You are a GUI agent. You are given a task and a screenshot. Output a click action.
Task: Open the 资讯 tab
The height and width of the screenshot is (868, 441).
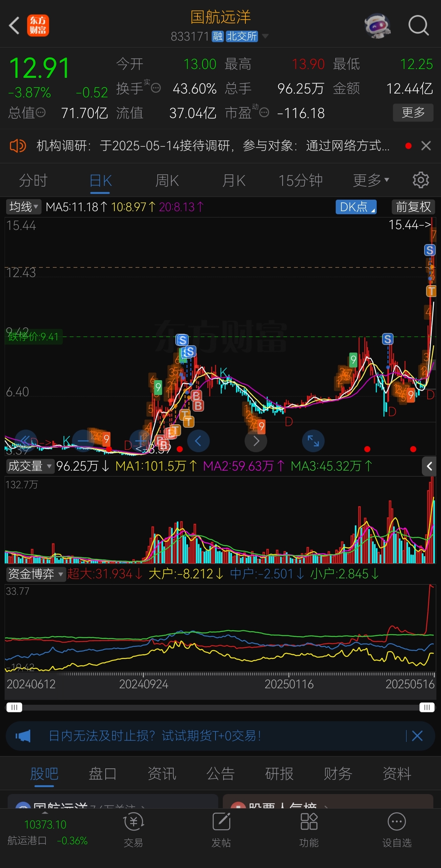[x=162, y=773]
